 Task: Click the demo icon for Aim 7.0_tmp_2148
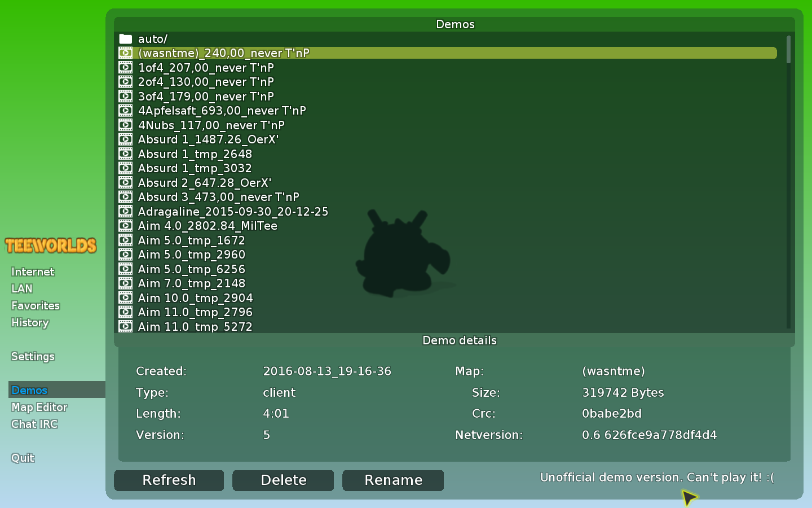coord(125,283)
